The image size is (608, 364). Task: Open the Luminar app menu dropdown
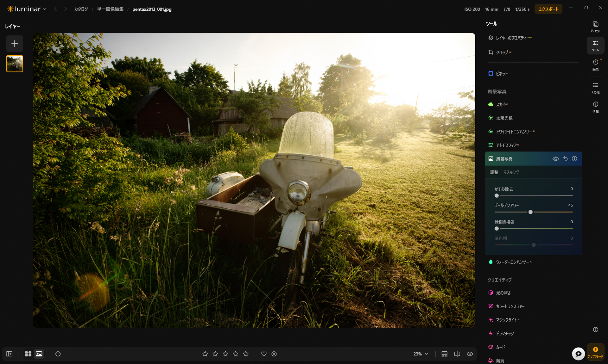pyautogui.click(x=27, y=9)
